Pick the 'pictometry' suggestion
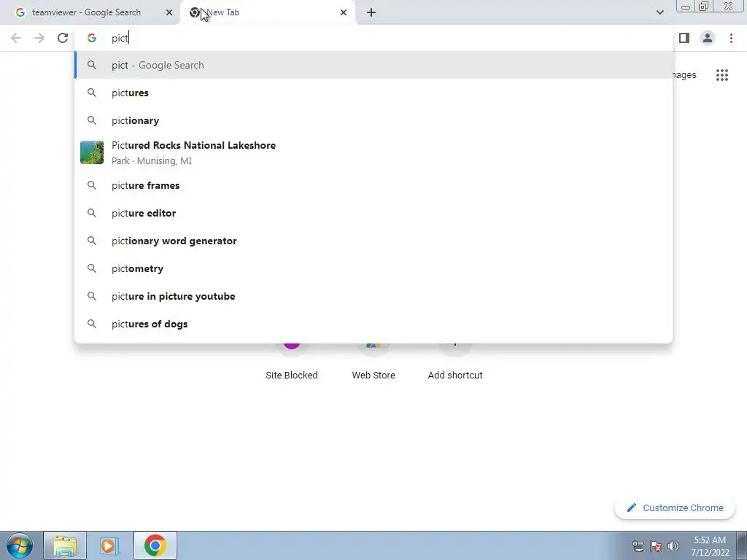Viewport: 747px width, 560px height. (373, 268)
